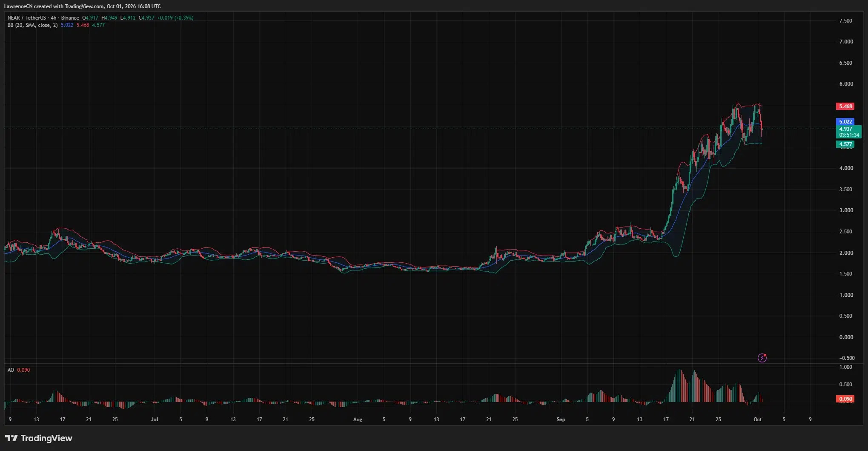The height and width of the screenshot is (451, 868).
Task: Click the 2.000 price axis label
Action: click(x=846, y=253)
